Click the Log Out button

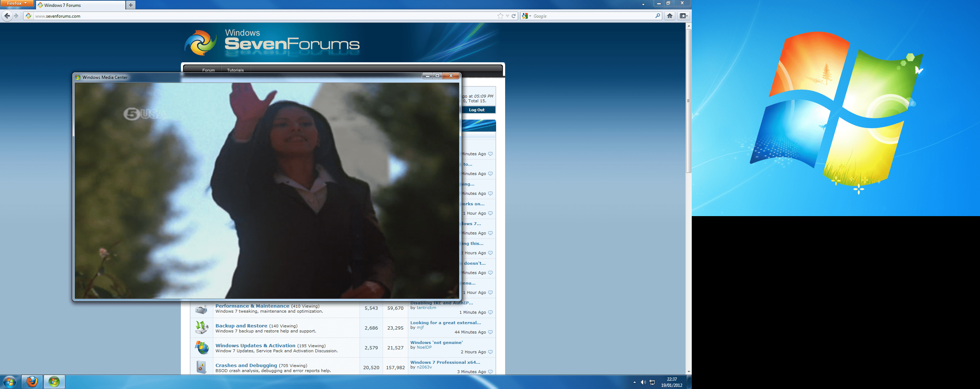[477, 110]
